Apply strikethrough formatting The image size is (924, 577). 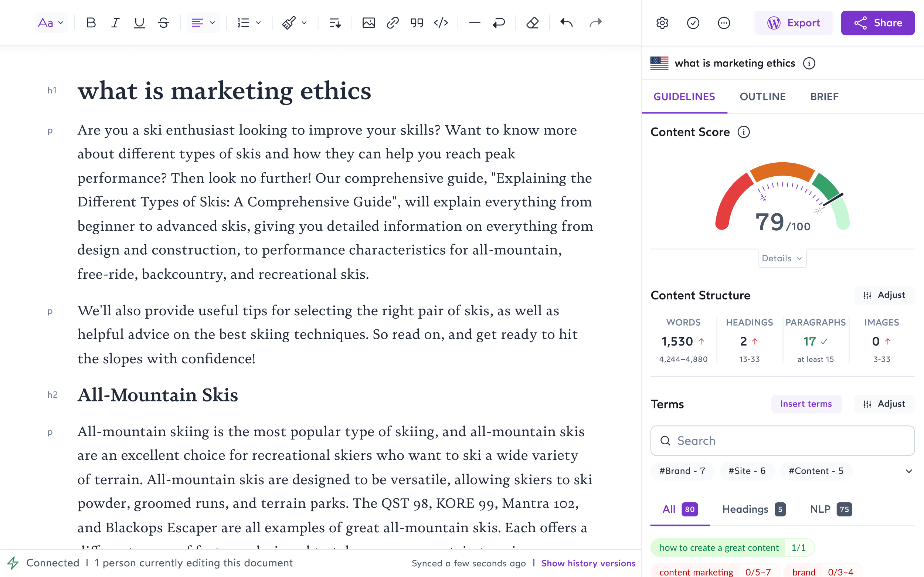pyautogui.click(x=164, y=23)
